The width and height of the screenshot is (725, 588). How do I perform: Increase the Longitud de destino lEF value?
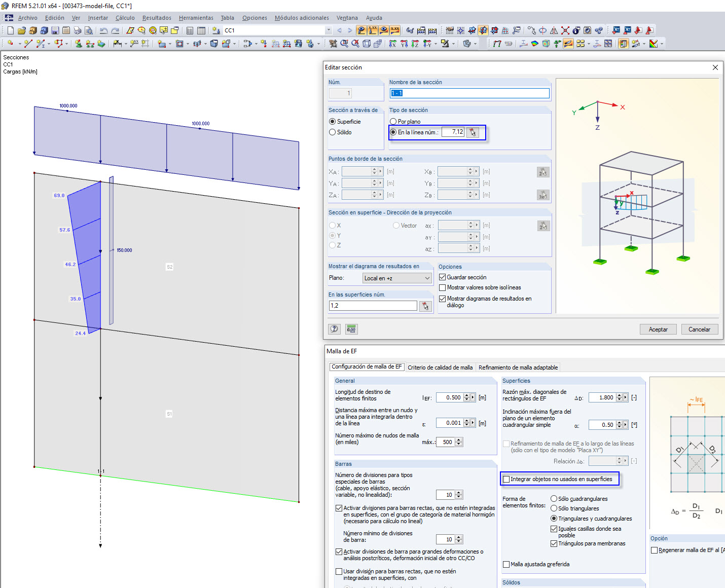point(467,396)
